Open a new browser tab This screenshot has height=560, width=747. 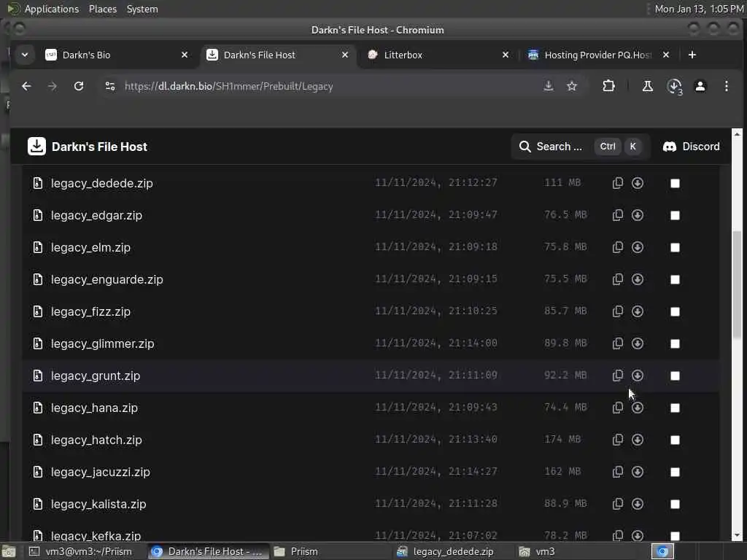coord(692,55)
